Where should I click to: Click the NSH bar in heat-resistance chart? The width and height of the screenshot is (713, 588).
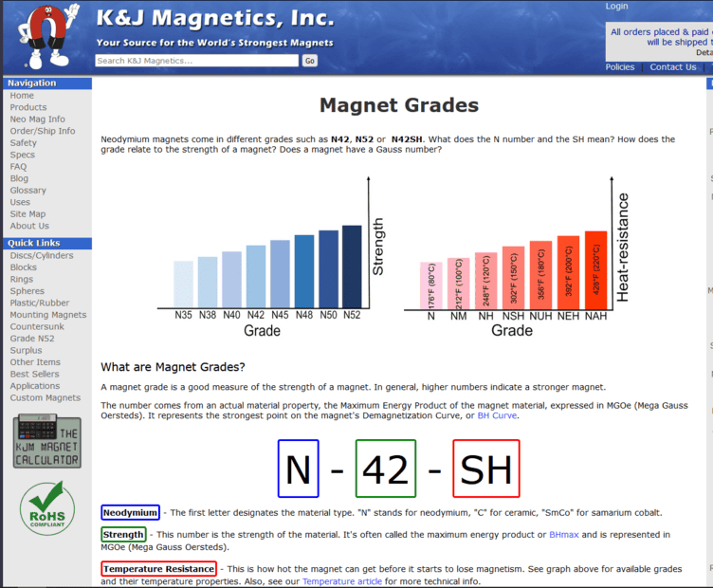[x=513, y=278]
